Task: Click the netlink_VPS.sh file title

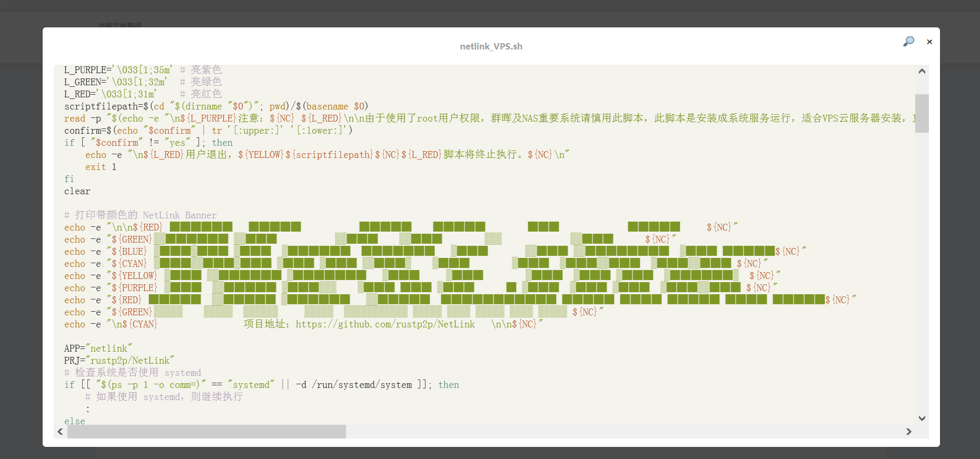Action: pyautogui.click(x=491, y=46)
